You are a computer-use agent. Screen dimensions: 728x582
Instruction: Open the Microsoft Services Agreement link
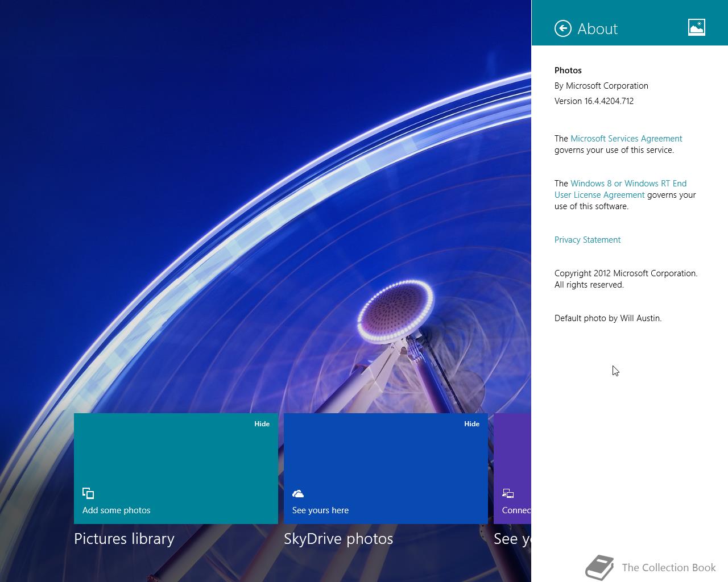pos(626,139)
